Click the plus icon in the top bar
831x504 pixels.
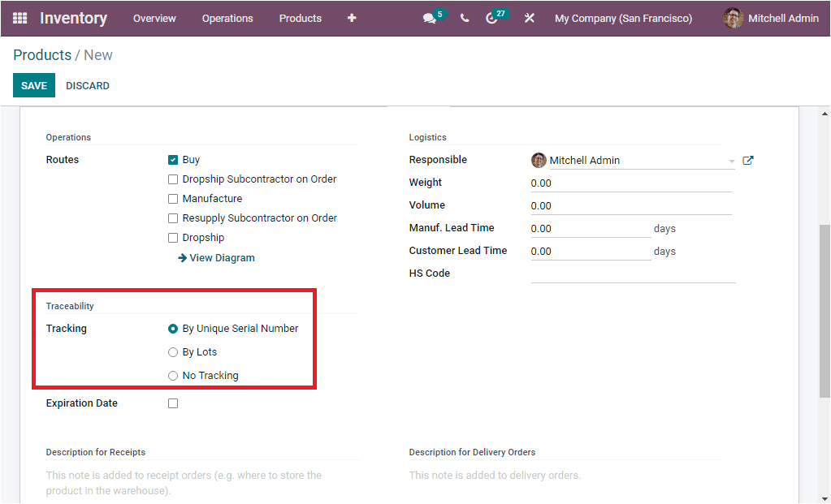click(351, 18)
